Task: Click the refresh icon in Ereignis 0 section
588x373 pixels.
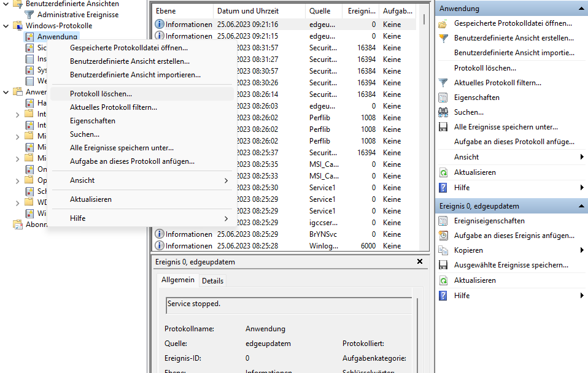Action: [443, 280]
